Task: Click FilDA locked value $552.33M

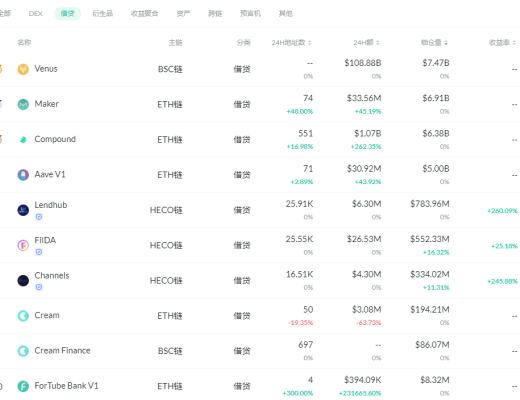Action: click(x=430, y=239)
